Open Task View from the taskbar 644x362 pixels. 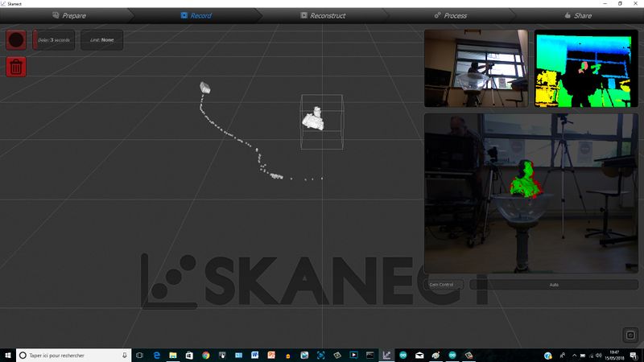[139, 355]
